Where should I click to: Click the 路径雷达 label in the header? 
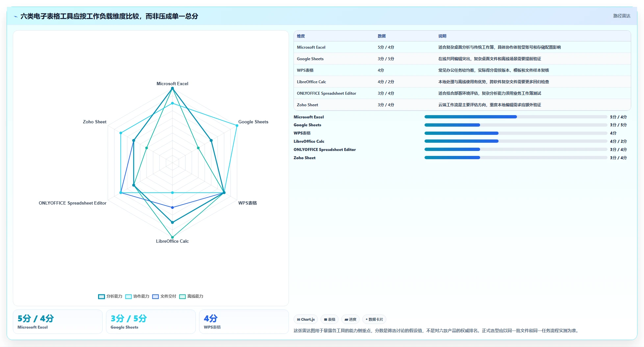(622, 16)
